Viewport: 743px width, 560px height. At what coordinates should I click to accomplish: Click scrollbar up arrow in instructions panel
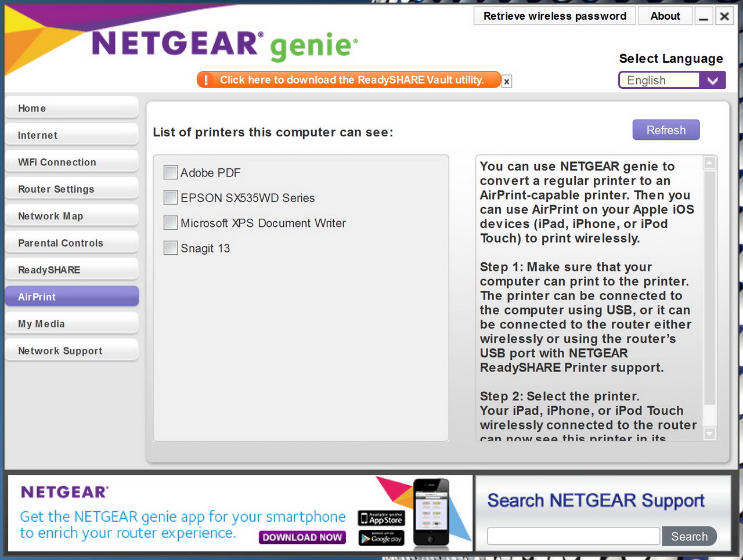point(709,163)
